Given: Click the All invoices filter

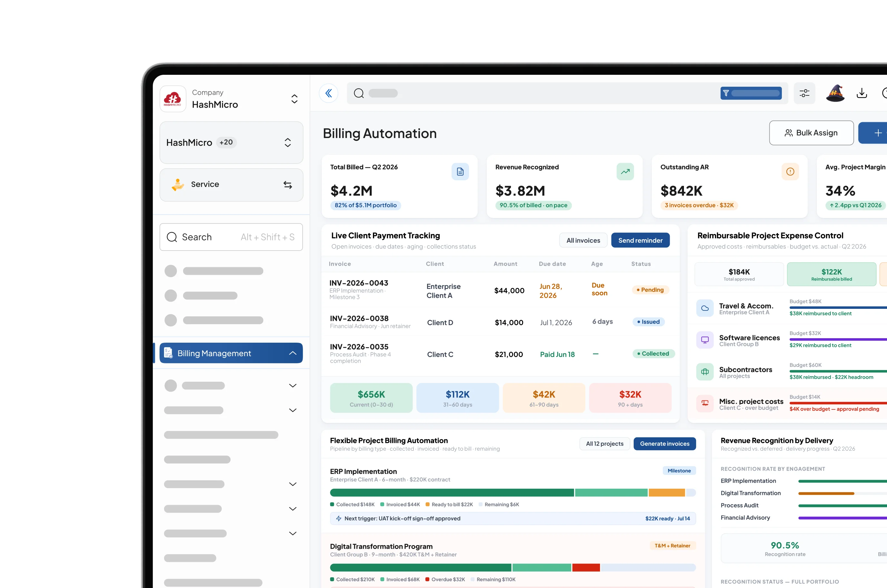Looking at the screenshot, I should point(583,240).
